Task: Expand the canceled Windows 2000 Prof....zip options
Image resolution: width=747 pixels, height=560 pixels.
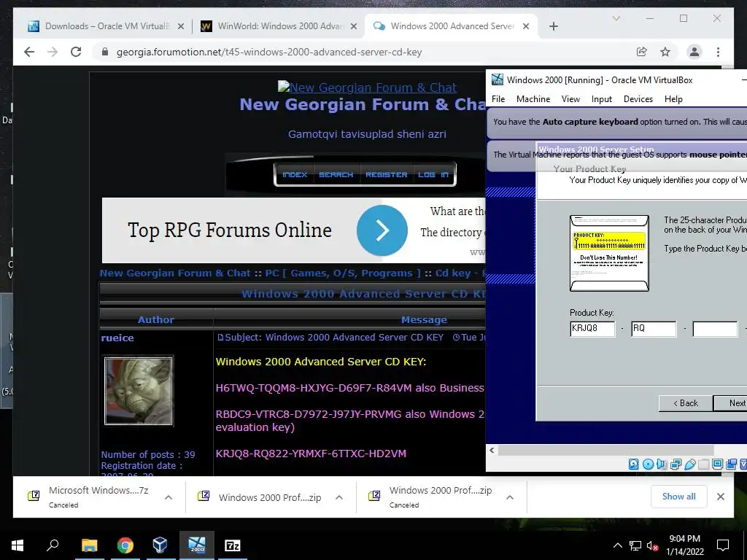Action: (509, 497)
